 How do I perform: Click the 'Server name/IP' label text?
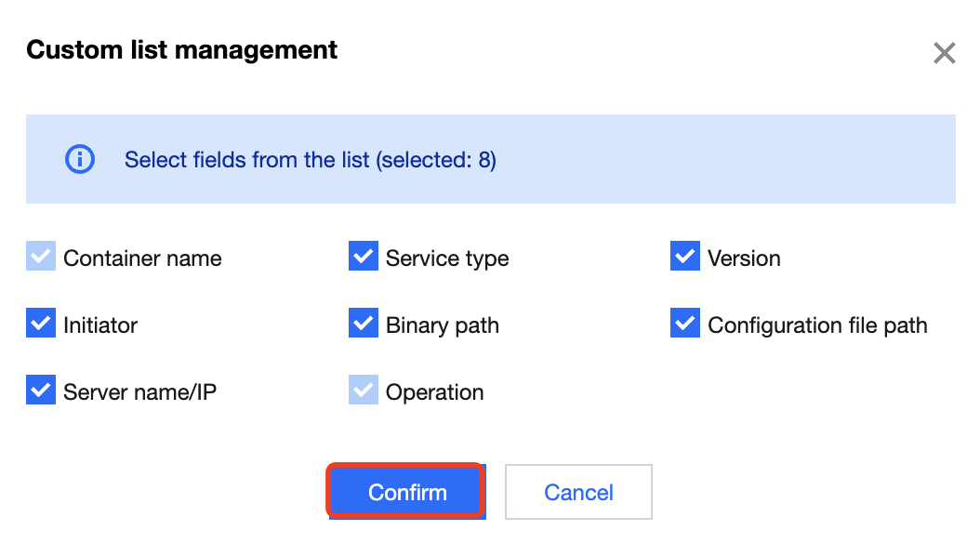[139, 392]
